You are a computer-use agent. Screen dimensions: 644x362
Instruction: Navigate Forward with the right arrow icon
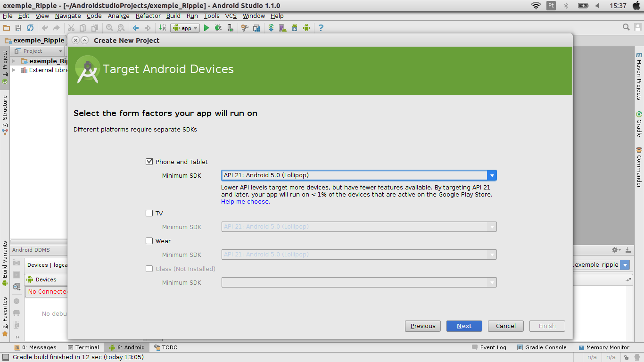coord(148,28)
